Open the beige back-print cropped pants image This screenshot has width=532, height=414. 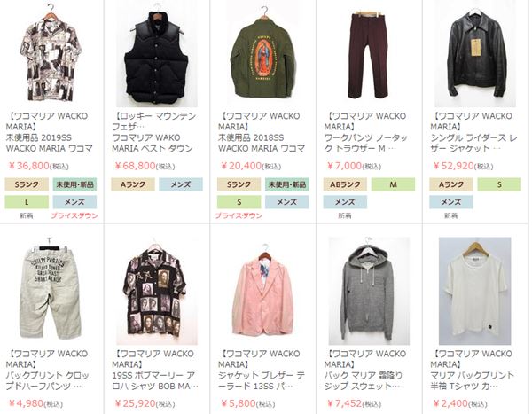(51, 291)
